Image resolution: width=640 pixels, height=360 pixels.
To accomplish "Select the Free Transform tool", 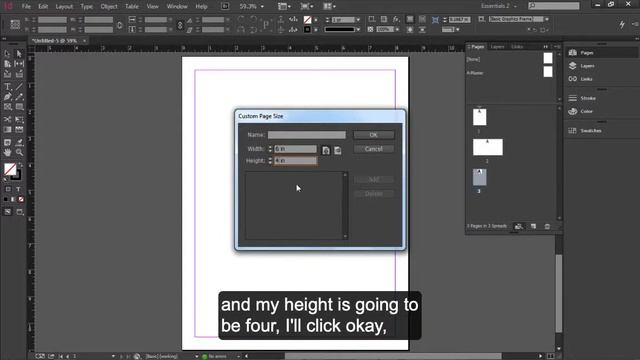I will pos(19,119).
